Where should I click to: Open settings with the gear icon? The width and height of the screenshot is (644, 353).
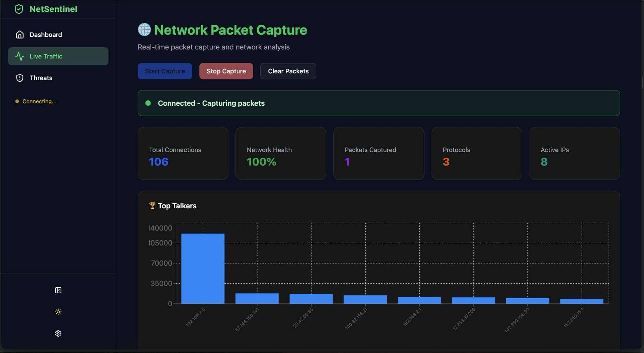(x=58, y=333)
